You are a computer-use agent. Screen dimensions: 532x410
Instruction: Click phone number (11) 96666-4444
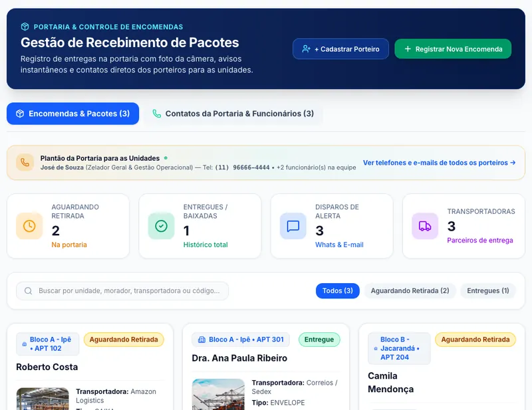pyautogui.click(x=242, y=167)
